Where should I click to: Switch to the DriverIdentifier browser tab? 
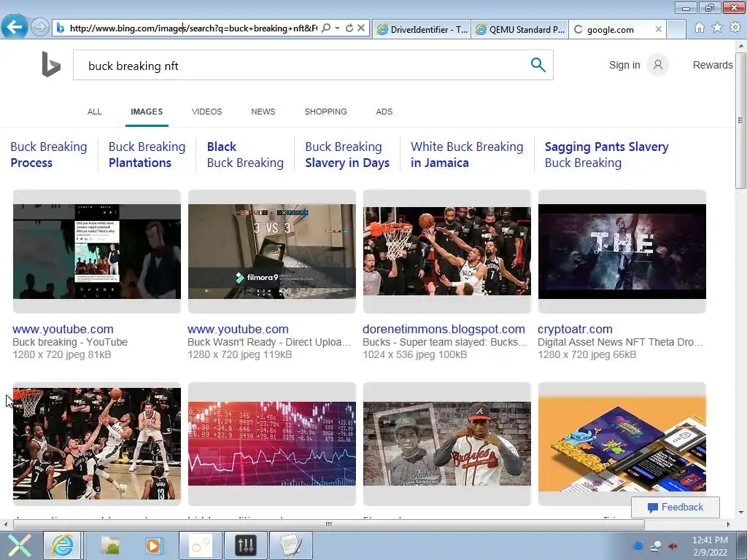coord(422,29)
